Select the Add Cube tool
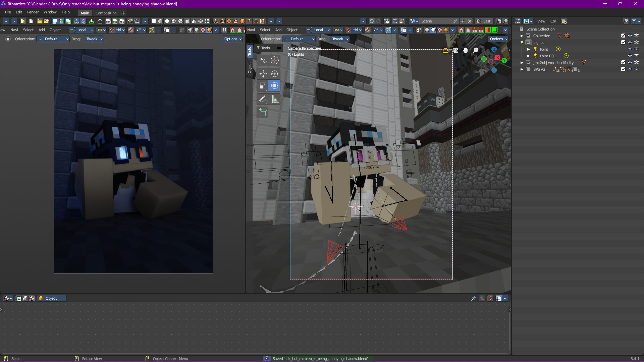This screenshot has height=362, width=644. coord(263,113)
